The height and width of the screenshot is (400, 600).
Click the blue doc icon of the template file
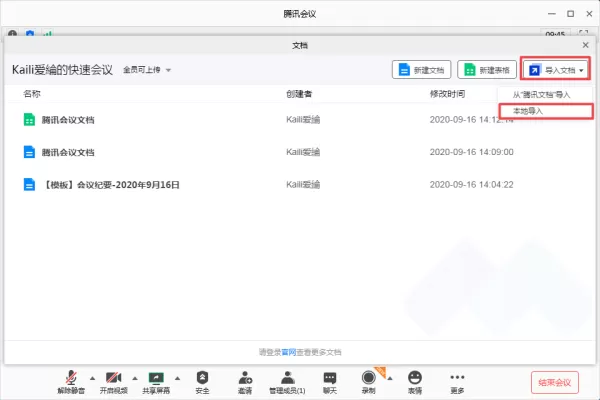coord(29,185)
